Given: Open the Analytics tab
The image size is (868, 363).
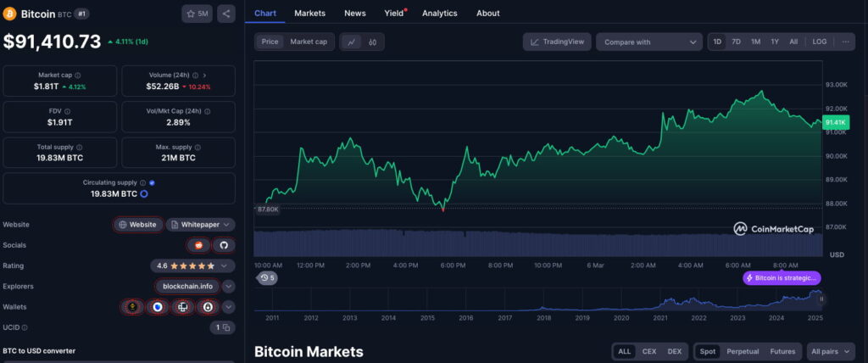Looking at the screenshot, I should 440,13.
